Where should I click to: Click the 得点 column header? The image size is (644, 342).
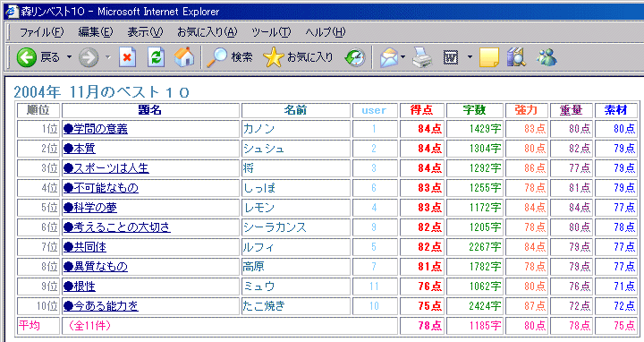coord(422,110)
